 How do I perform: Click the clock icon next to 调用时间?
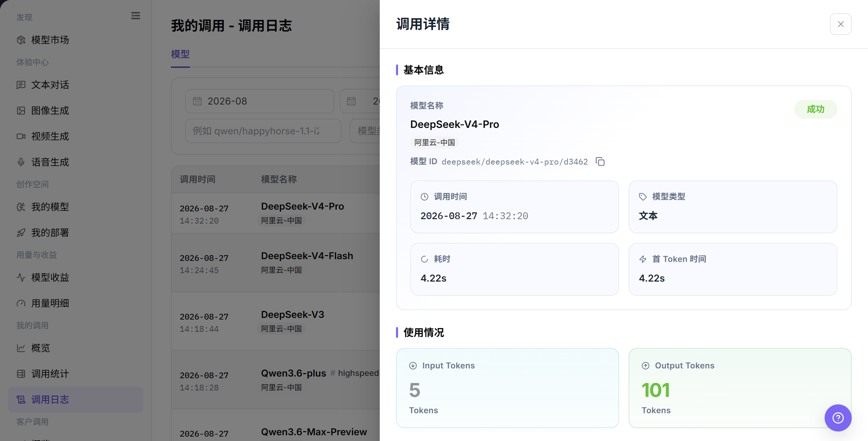click(425, 197)
